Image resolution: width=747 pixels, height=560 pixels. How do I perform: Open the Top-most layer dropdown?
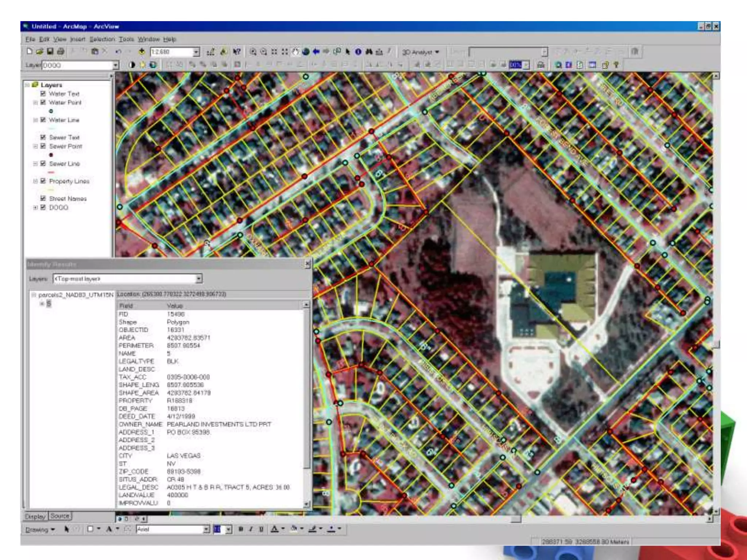199,279
